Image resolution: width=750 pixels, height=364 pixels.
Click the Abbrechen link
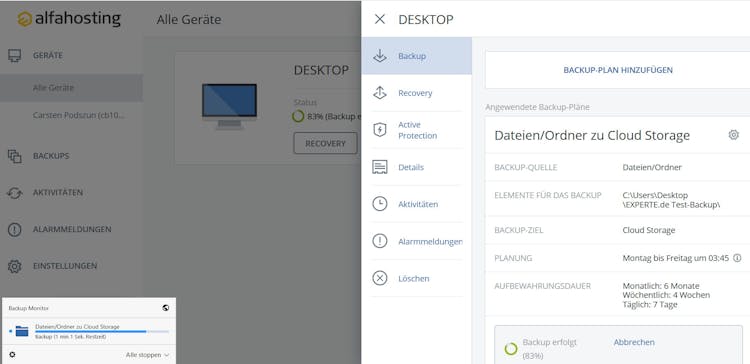pyautogui.click(x=634, y=342)
